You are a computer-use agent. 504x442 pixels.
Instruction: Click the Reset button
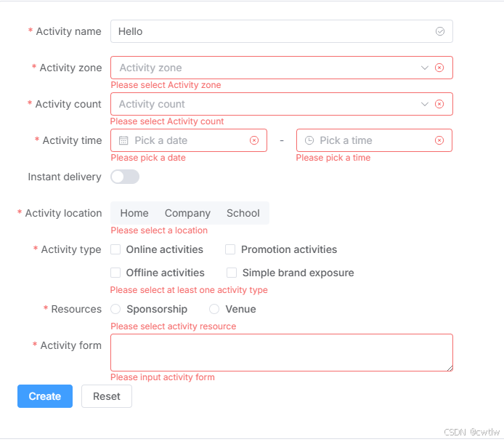pyautogui.click(x=107, y=396)
